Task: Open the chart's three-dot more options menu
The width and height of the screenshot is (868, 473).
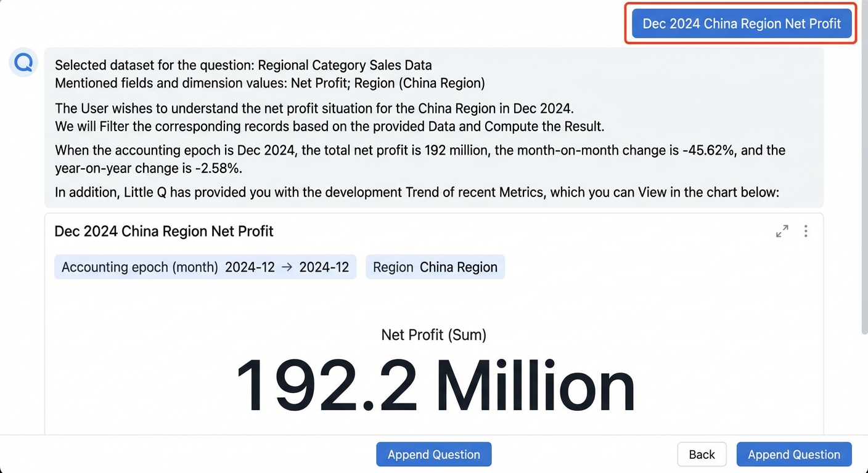Action: point(806,231)
